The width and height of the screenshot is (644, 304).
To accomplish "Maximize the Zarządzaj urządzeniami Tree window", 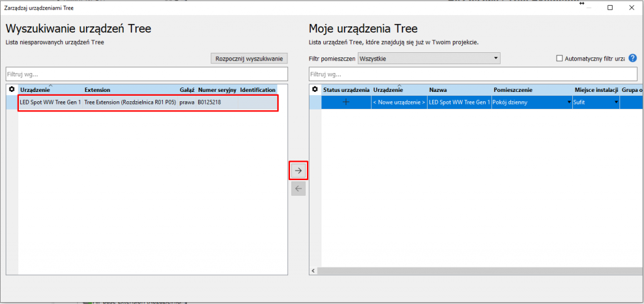I will coord(610,8).
